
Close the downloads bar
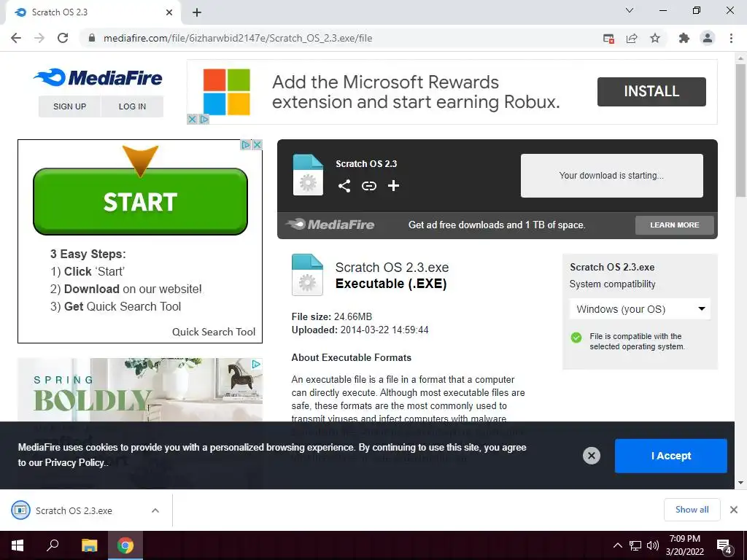[x=734, y=510]
